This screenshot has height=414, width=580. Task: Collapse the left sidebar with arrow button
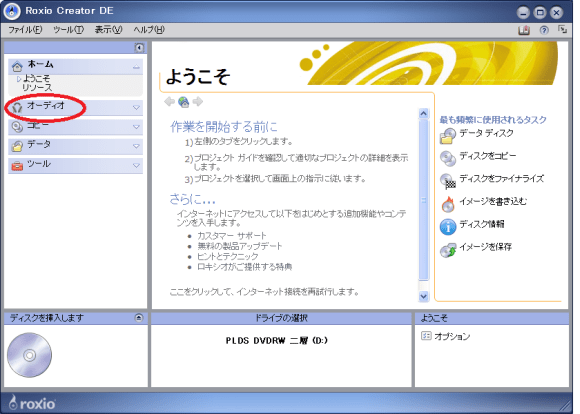(x=139, y=47)
